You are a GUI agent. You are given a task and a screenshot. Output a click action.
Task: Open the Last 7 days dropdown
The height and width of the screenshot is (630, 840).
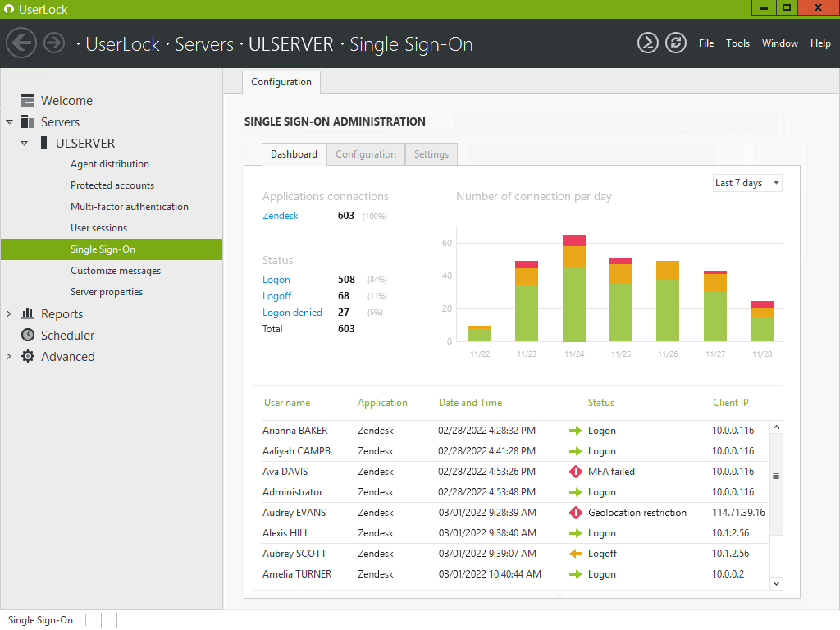[747, 183]
